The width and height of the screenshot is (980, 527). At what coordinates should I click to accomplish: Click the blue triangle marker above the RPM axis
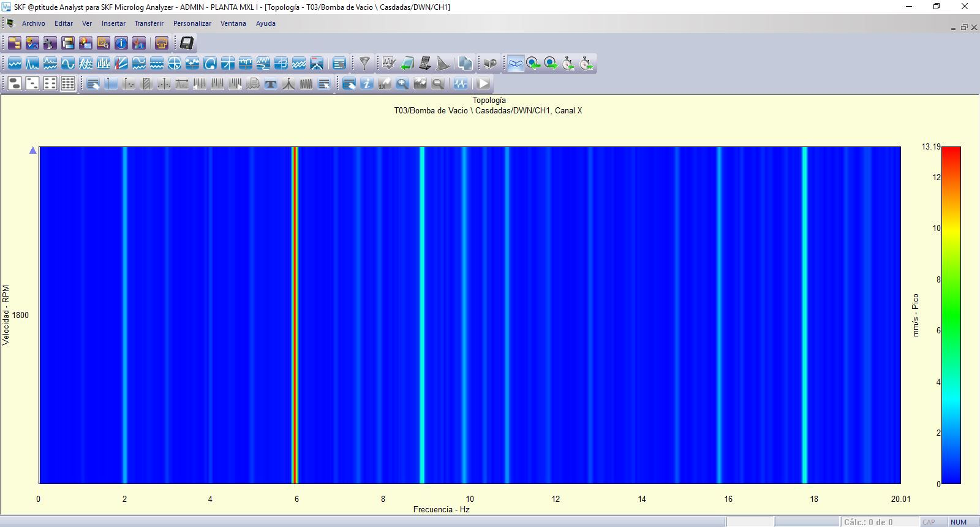click(33, 150)
